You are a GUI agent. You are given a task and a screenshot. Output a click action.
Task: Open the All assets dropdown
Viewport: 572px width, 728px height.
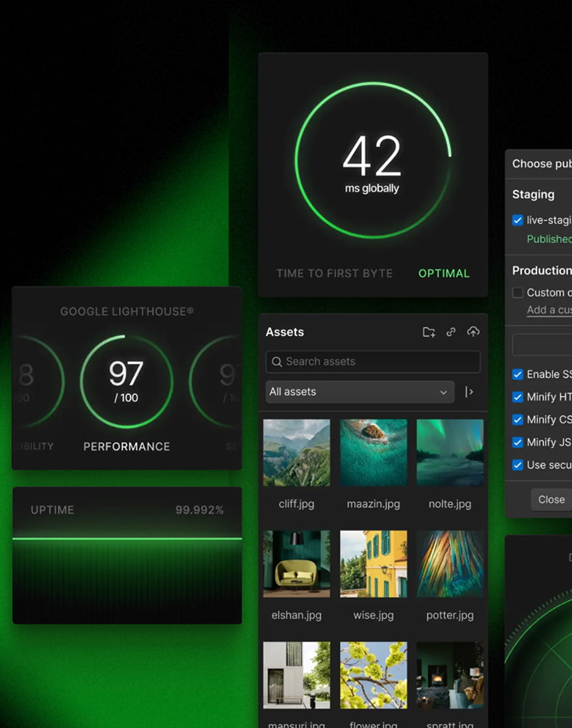coord(360,392)
